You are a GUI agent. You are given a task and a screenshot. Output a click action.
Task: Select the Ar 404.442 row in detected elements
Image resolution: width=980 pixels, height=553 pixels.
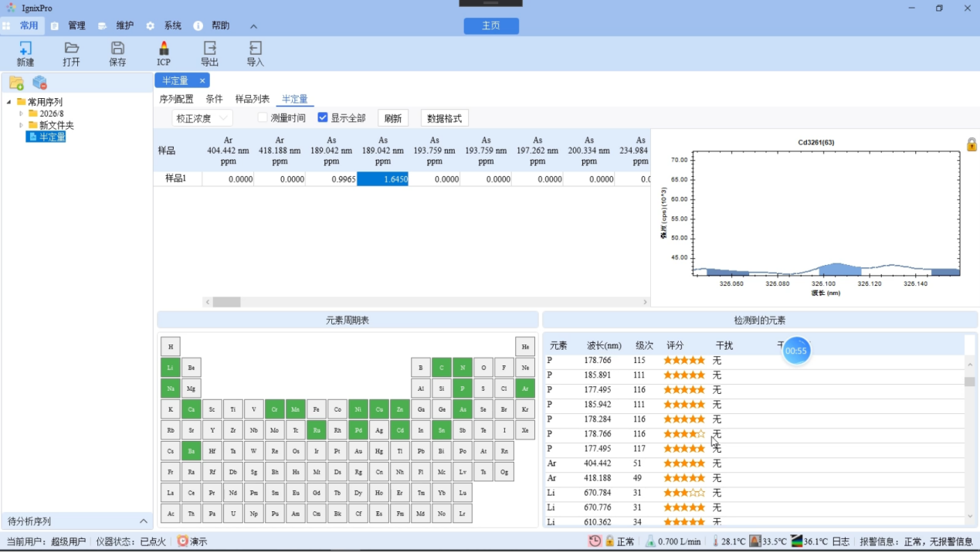pyautogui.click(x=754, y=463)
